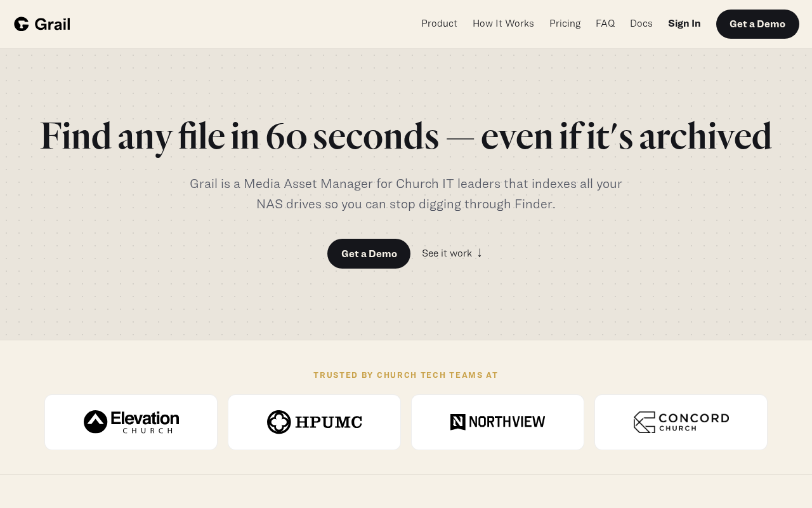
Task: Go to How It Works section
Action: click(x=503, y=23)
